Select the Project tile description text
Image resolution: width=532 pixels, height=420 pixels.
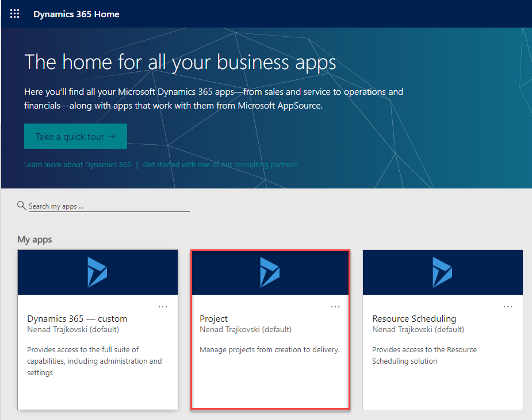[270, 349]
